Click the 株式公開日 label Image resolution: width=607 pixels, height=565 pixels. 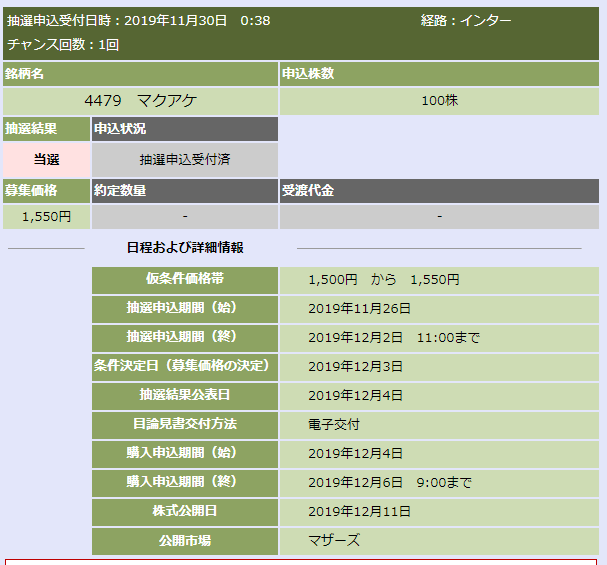(185, 512)
